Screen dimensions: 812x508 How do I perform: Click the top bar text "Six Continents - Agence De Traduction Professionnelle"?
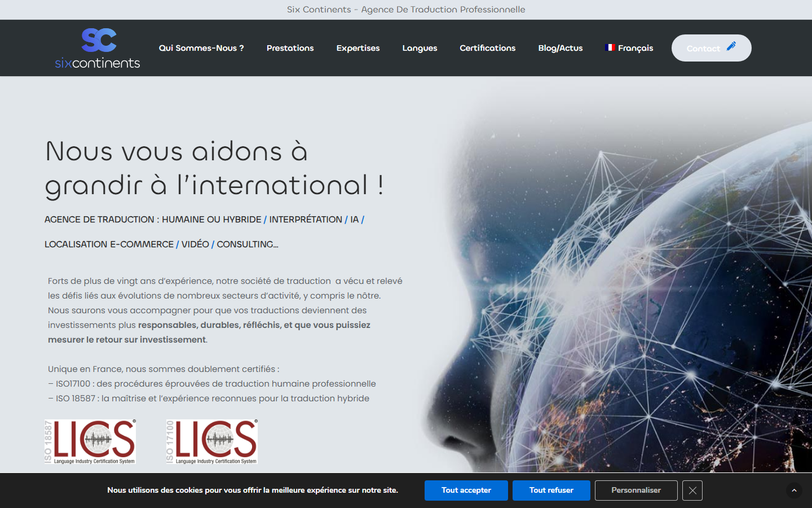[x=406, y=10]
